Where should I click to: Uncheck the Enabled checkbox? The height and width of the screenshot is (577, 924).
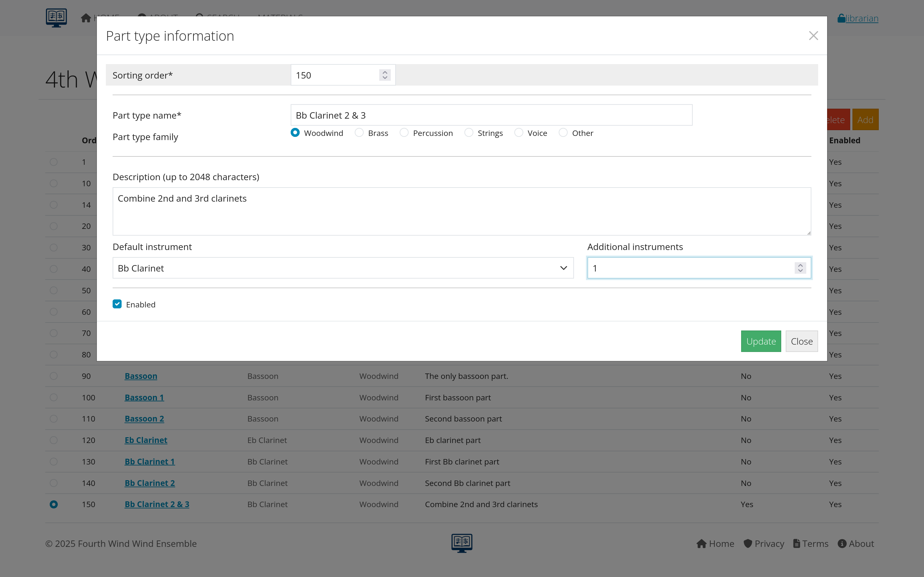click(117, 304)
